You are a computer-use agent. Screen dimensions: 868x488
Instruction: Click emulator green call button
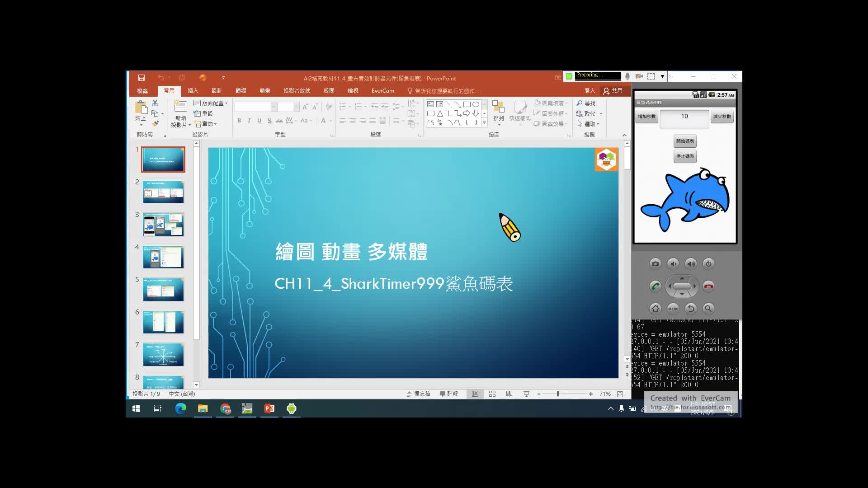655,286
